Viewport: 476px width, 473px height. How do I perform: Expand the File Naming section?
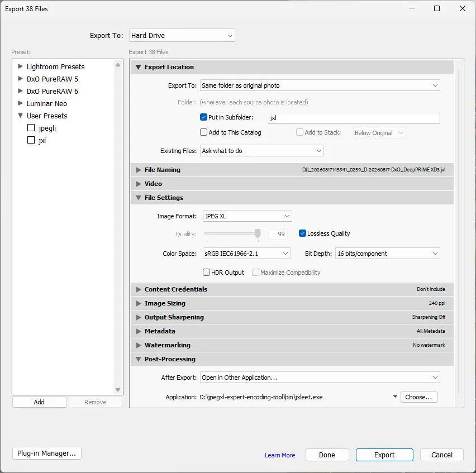click(139, 170)
